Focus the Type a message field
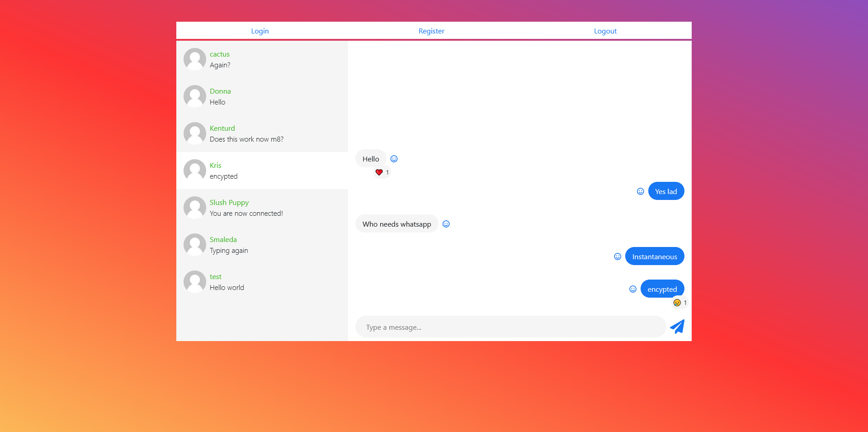Screen dimensions: 868x432 [510, 327]
